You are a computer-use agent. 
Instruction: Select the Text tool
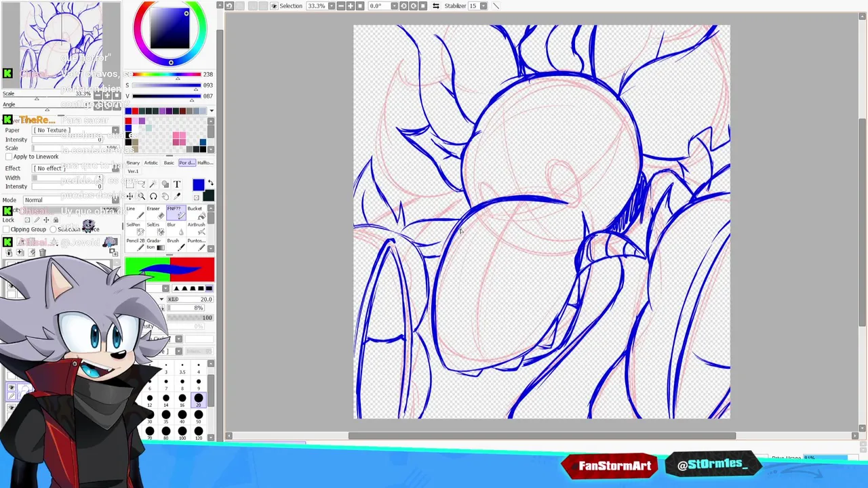[x=177, y=184]
